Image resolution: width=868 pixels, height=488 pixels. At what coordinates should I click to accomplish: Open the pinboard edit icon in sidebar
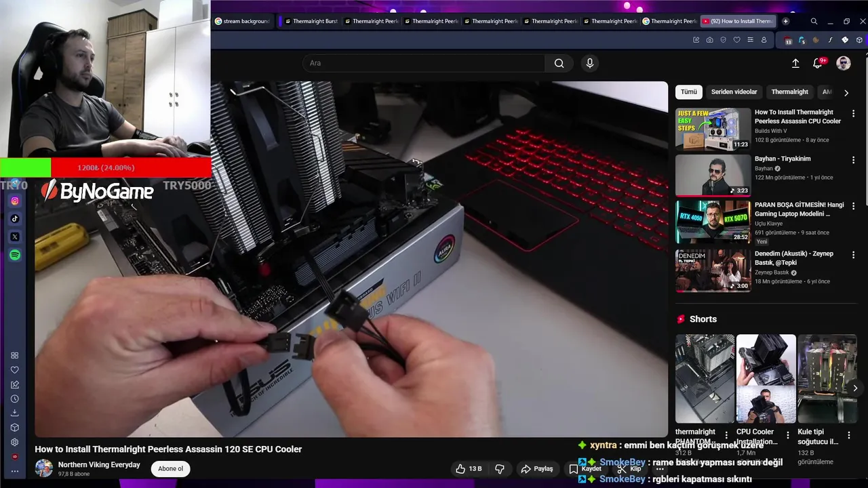15,384
